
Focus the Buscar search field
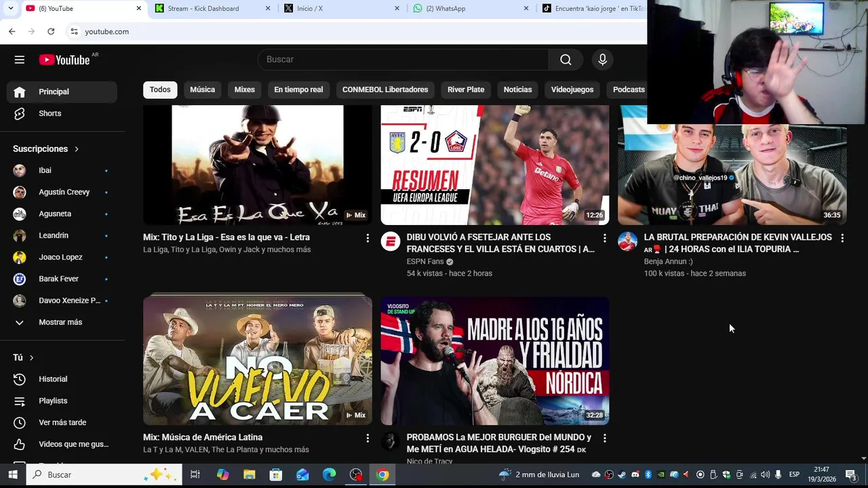pos(403,60)
